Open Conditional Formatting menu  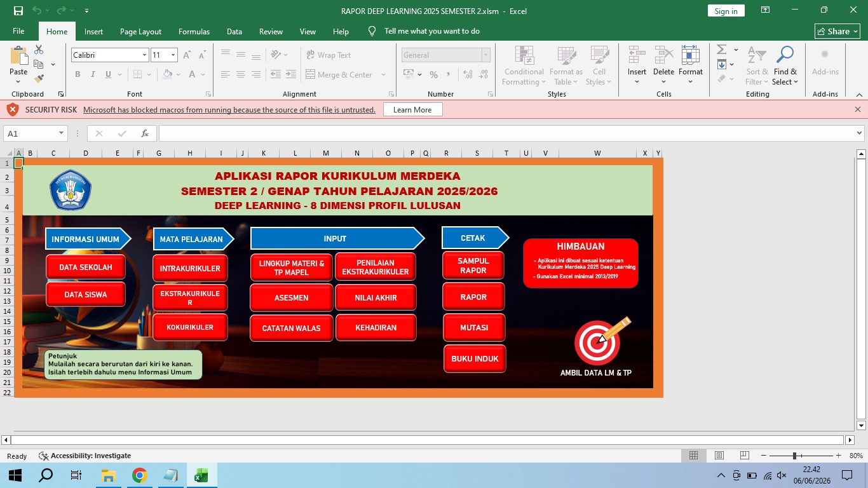(x=524, y=65)
